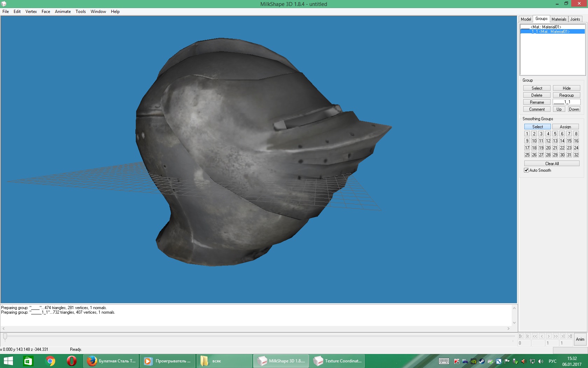The width and height of the screenshot is (588, 368).
Task: Toggle the Anim mode button
Action: coord(580,339)
